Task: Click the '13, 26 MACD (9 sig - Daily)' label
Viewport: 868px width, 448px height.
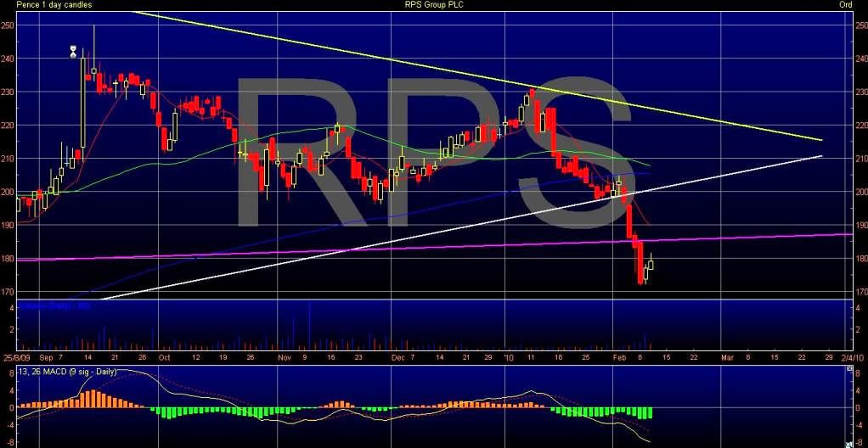Action: 68,372
